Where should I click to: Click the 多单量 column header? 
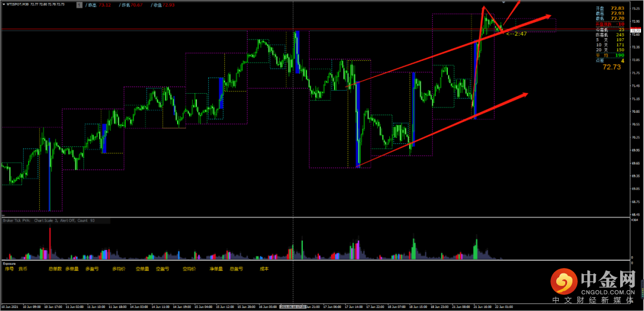[72, 269]
